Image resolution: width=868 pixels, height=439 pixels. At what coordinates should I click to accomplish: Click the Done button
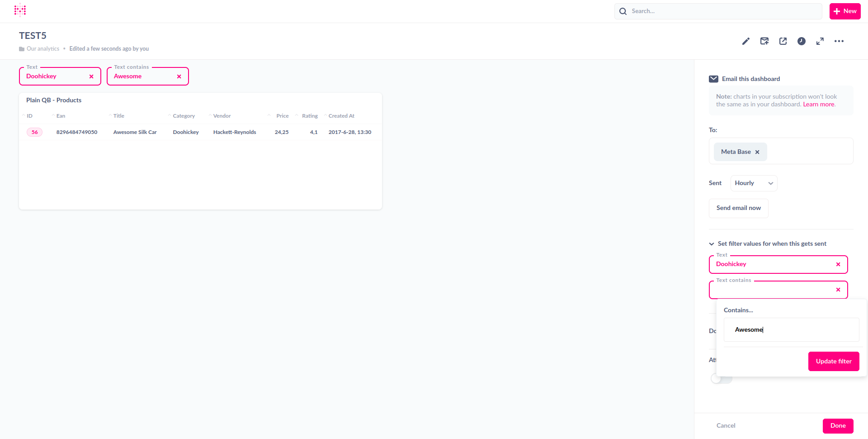(838, 426)
